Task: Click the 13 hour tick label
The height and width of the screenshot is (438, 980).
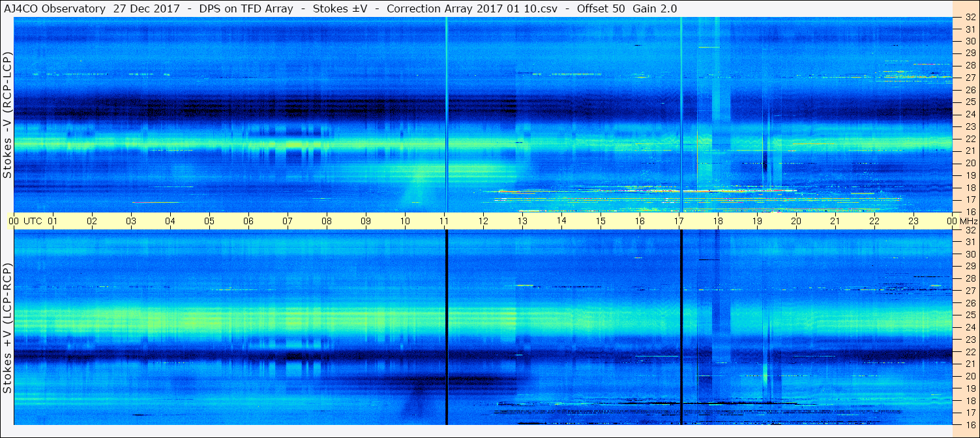Action: click(x=522, y=221)
